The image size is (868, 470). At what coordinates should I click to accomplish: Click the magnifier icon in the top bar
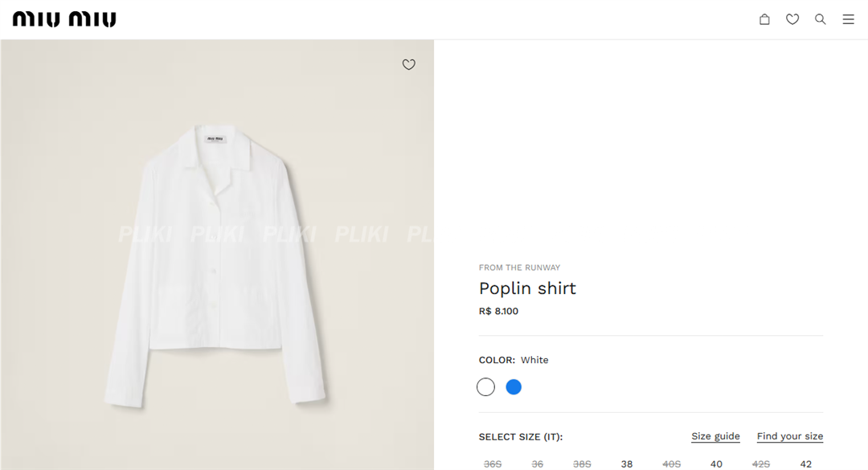pyautogui.click(x=820, y=18)
